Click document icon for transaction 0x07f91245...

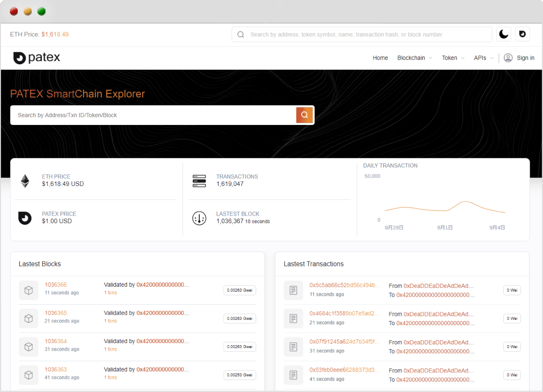[293, 347]
